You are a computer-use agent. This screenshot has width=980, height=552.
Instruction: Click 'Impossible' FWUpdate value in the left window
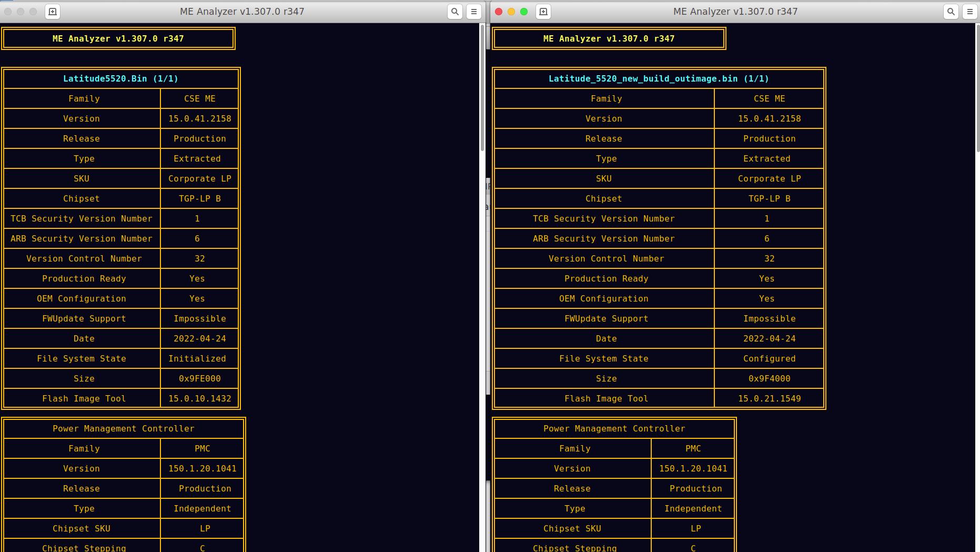(200, 318)
